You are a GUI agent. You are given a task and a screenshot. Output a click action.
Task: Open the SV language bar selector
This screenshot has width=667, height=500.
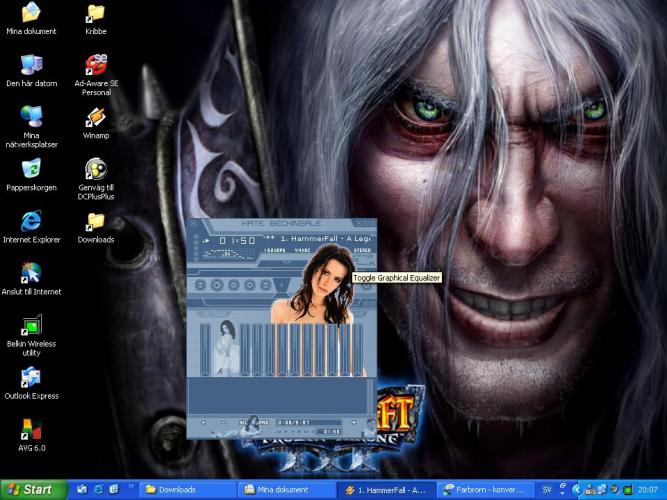point(548,489)
